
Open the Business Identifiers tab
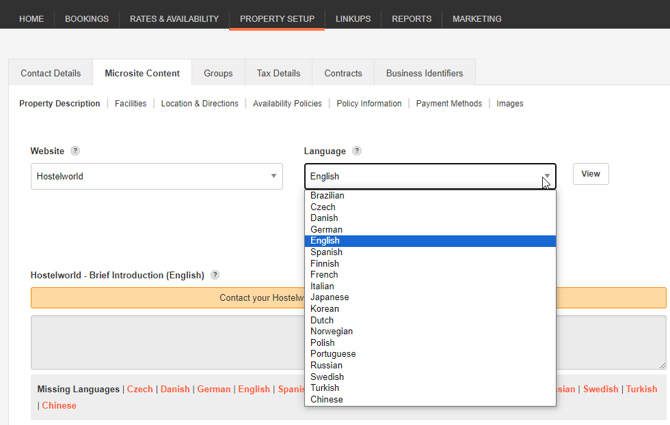point(424,73)
